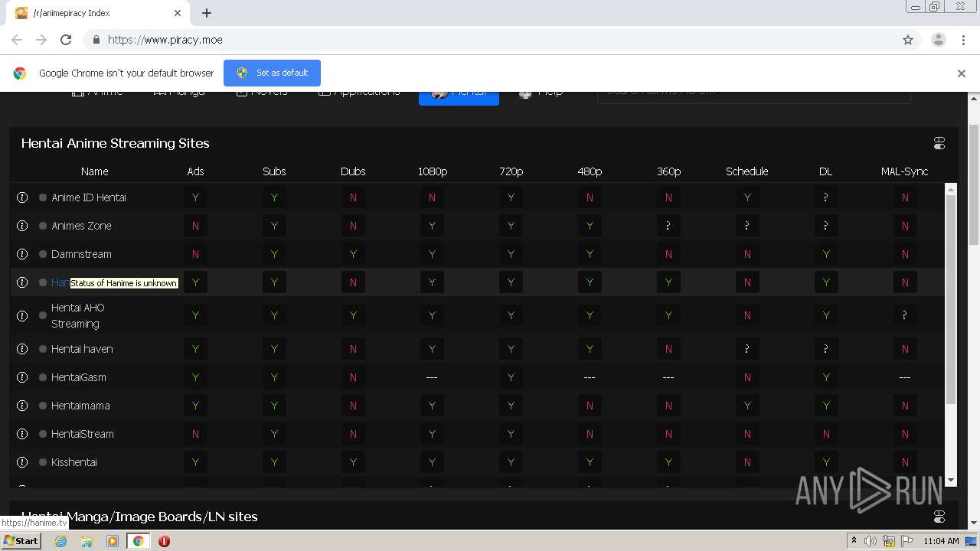Toggle column settings for Manga/Image Boards table
Image resolution: width=980 pixels, height=551 pixels.
coord(939,517)
